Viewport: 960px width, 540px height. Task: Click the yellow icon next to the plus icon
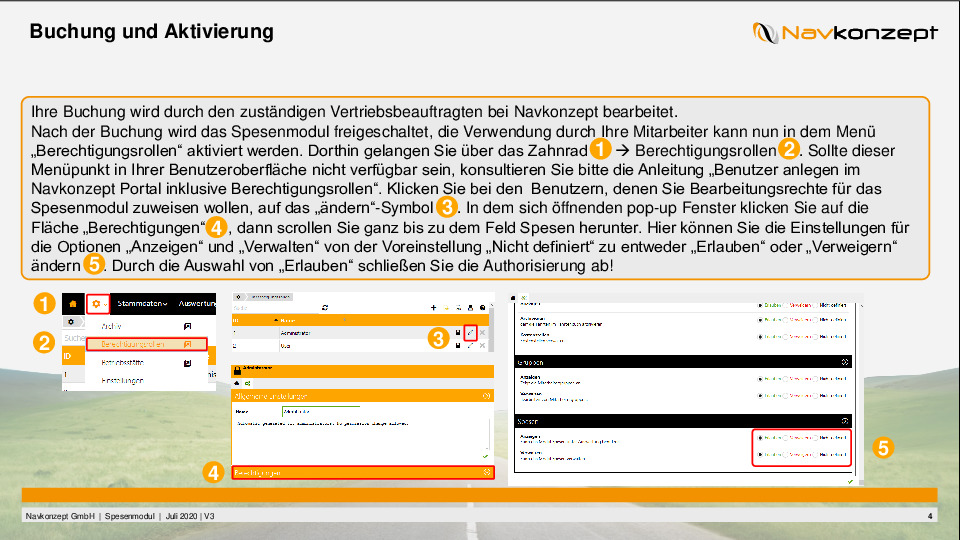[446, 307]
